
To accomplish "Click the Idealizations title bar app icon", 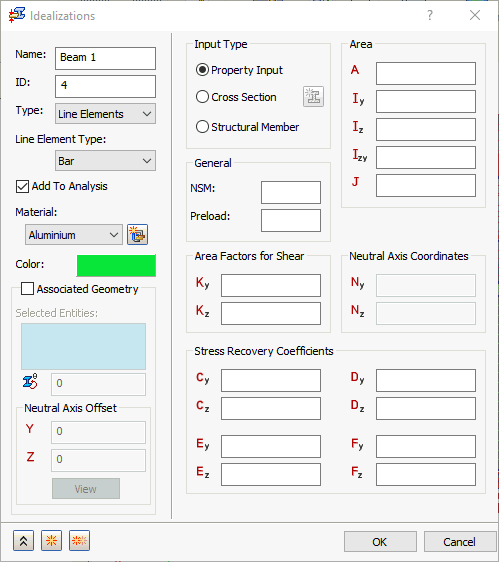I will tap(17, 15).
